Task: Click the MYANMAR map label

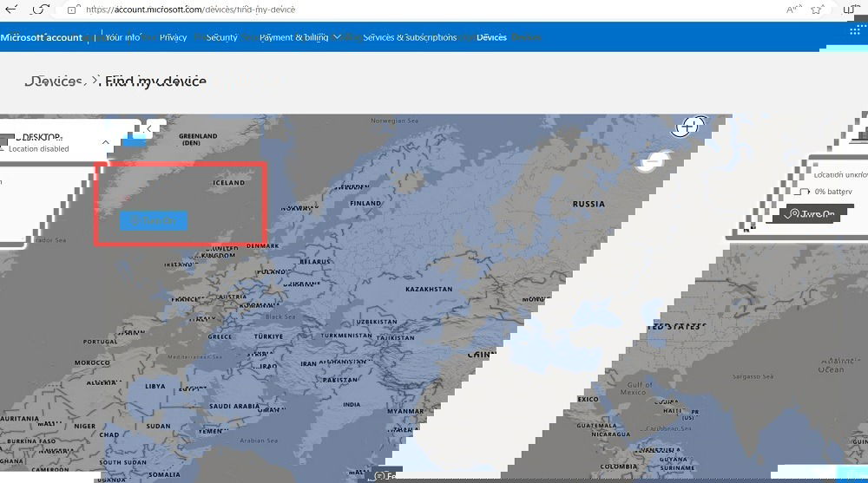Action: point(405,411)
